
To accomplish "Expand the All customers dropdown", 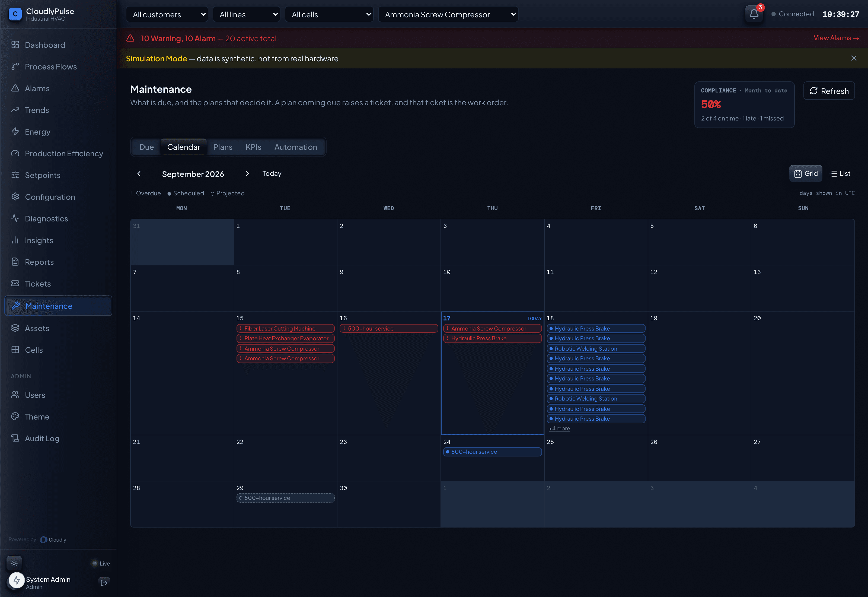I will click(x=167, y=15).
